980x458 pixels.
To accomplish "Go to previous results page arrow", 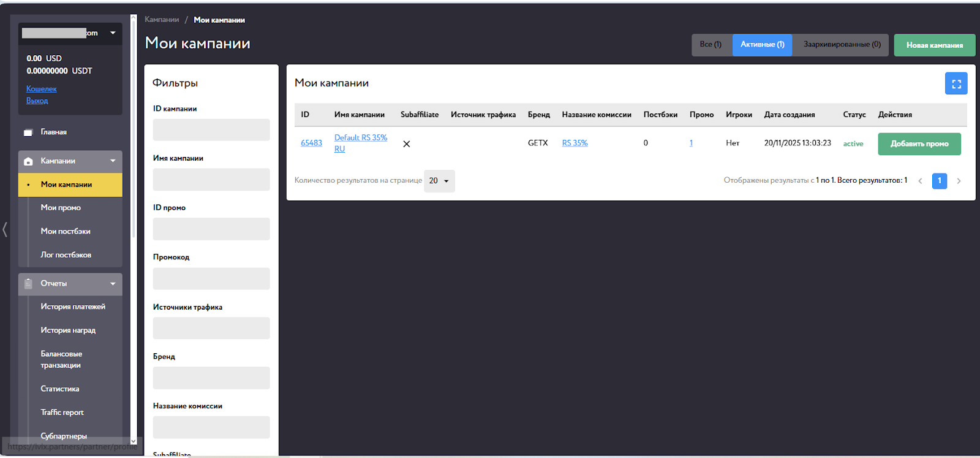I will pos(920,181).
